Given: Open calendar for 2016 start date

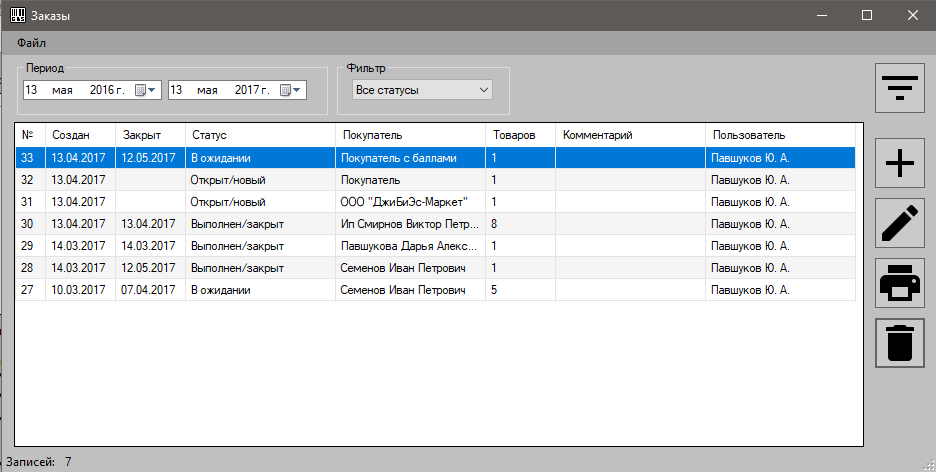Looking at the screenshot, I should click(145, 90).
